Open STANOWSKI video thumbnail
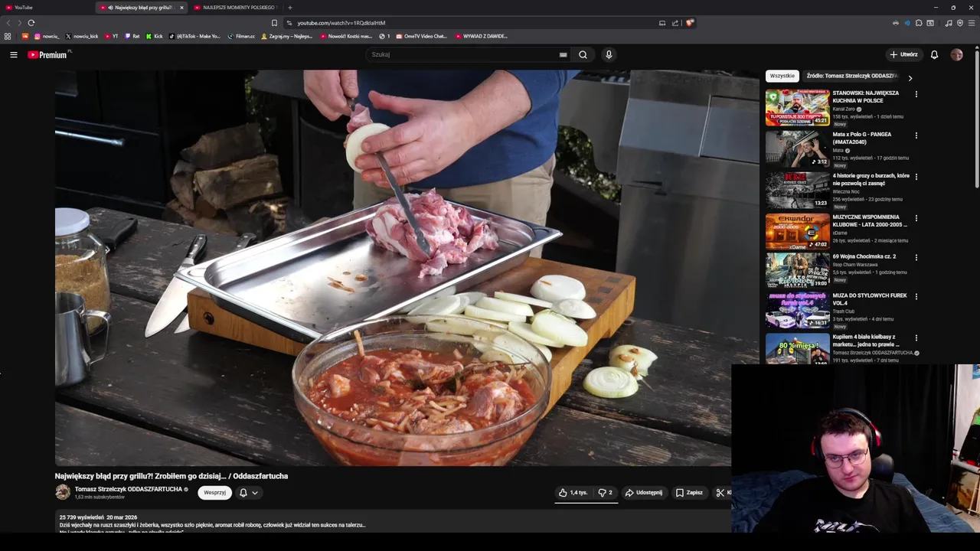The width and height of the screenshot is (980, 551). [x=797, y=107]
